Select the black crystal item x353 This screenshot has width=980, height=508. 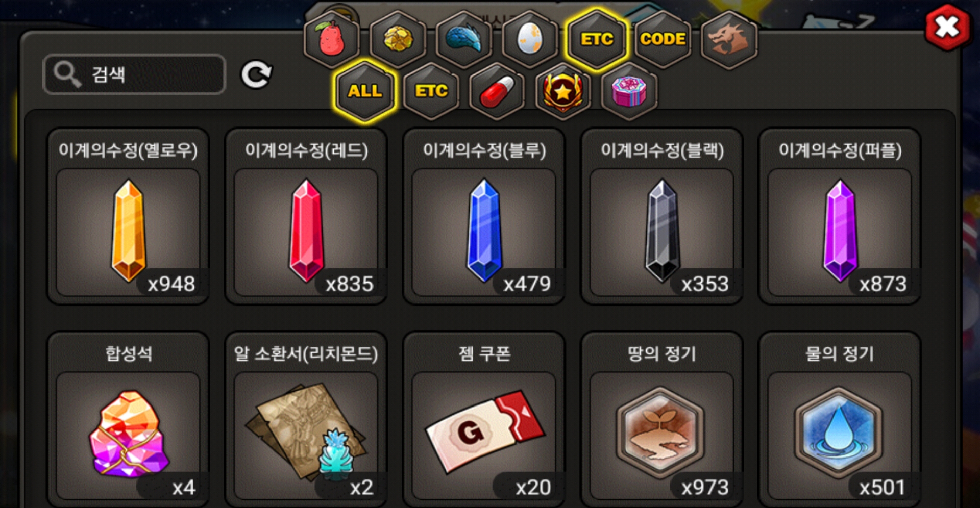[662, 217]
